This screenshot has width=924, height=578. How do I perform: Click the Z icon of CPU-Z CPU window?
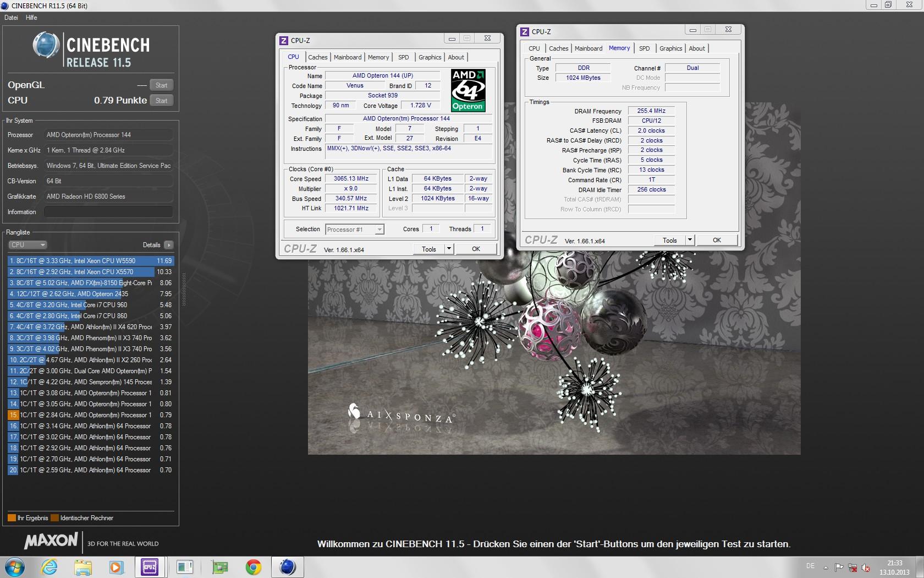point(284,40)
